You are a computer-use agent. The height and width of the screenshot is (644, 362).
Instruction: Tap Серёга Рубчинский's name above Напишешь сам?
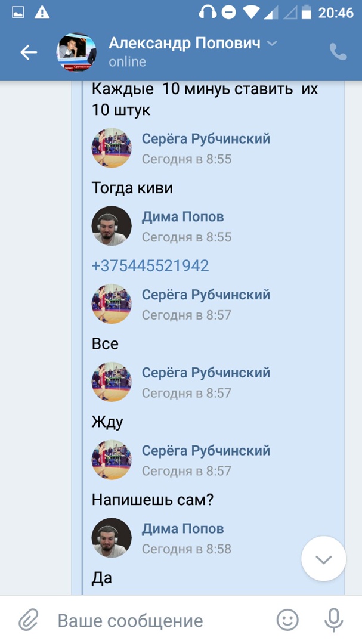pos(206,451)
